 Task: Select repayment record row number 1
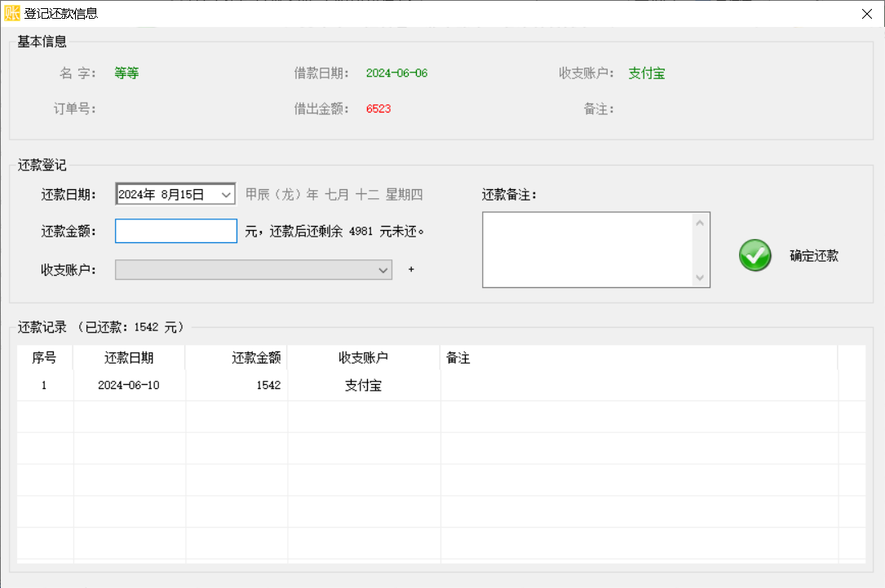click(x=44, y=386)
